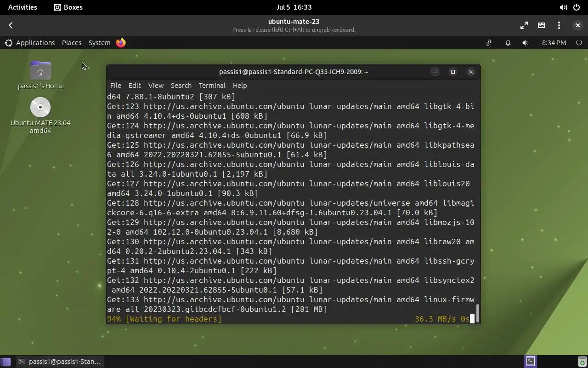Image resolution: width=588 pixels, height=368 pixels.
Task: Open terminal View menu
Action: (156, 86)
